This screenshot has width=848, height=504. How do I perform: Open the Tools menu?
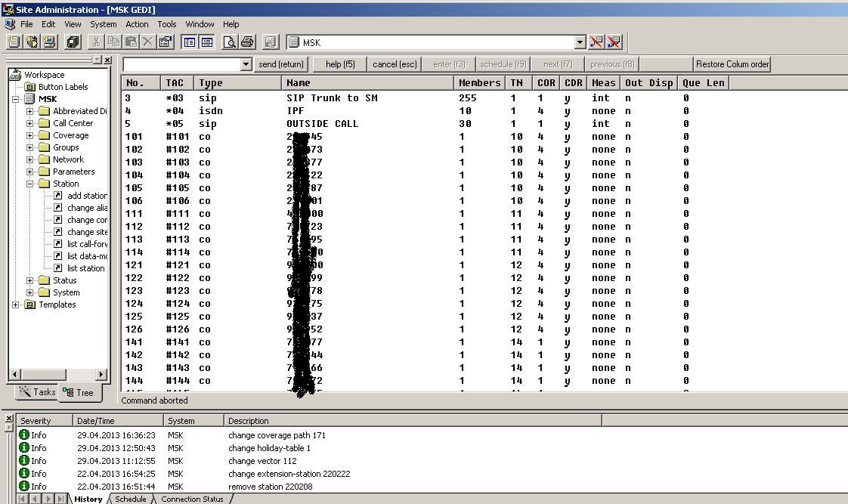166,24
